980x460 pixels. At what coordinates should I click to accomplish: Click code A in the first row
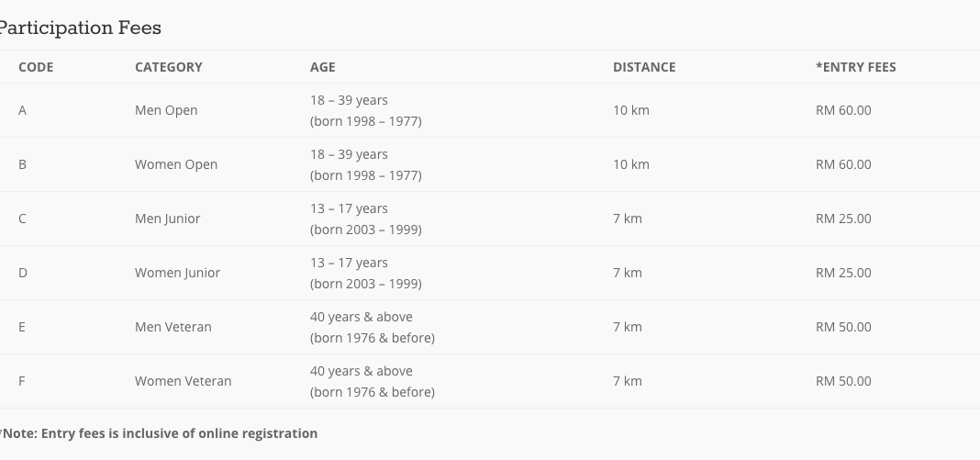click(x=22, y=110)
